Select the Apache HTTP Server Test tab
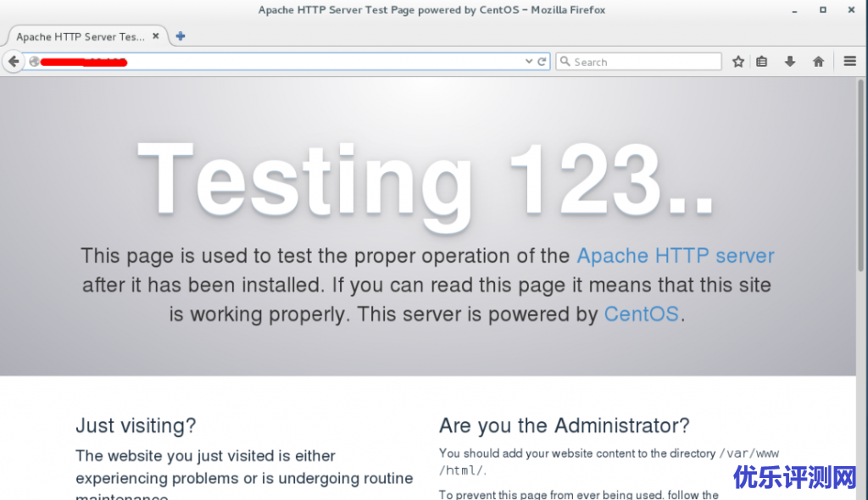The height and width of the screenshot is (500, 868). coord(80,36)
